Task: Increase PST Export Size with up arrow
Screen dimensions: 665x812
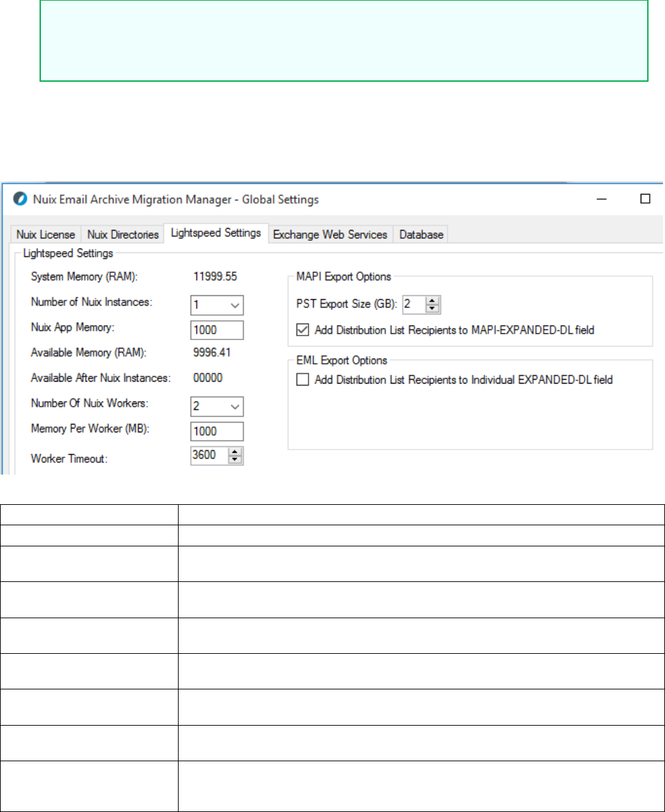Action: [x=432, y=301]
